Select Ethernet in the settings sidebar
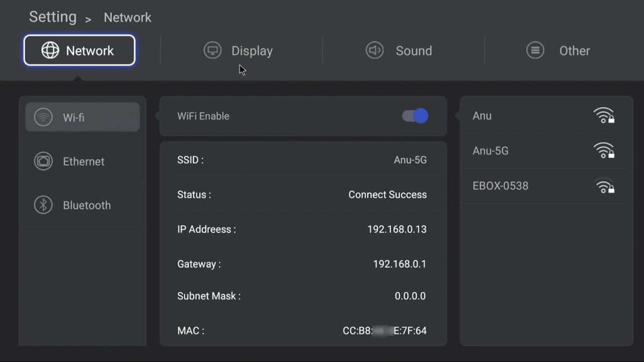Image resolution: width=644 pixels, height=362 pixels. (x=82, y=161)
